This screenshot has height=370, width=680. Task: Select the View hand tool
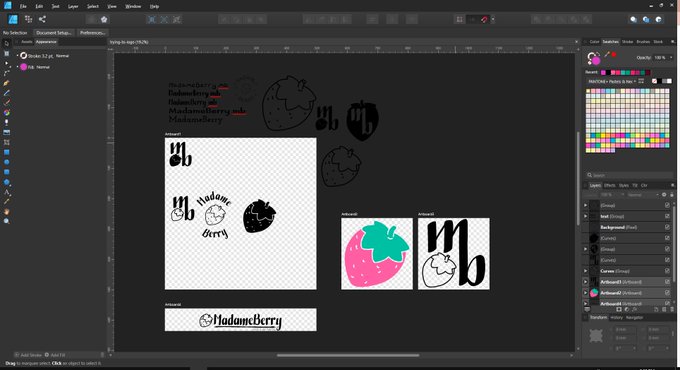7,212
